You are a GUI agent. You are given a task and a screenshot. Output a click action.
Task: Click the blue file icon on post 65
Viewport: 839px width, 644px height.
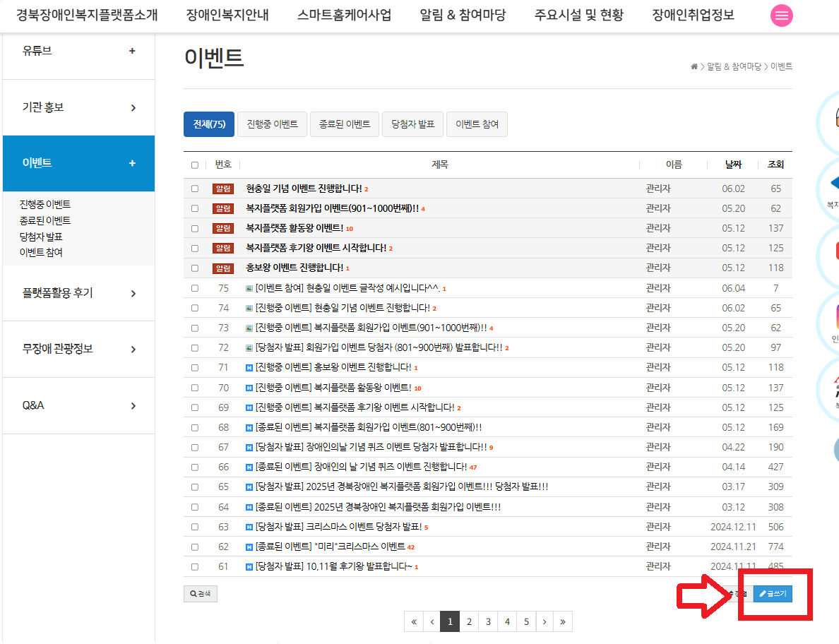249,487
